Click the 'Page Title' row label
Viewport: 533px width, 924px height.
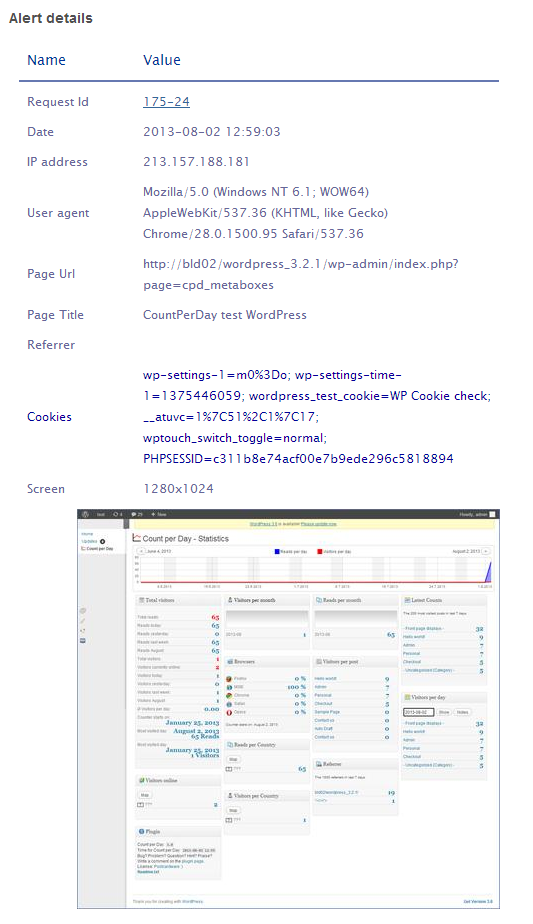[55, 315]
